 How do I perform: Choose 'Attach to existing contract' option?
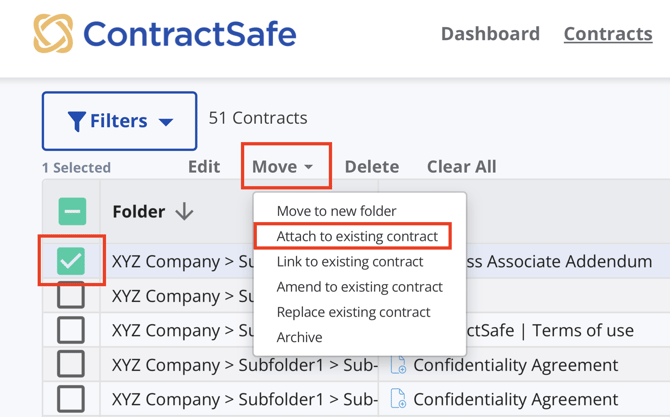pyautogui.click(x=357, y=237)
